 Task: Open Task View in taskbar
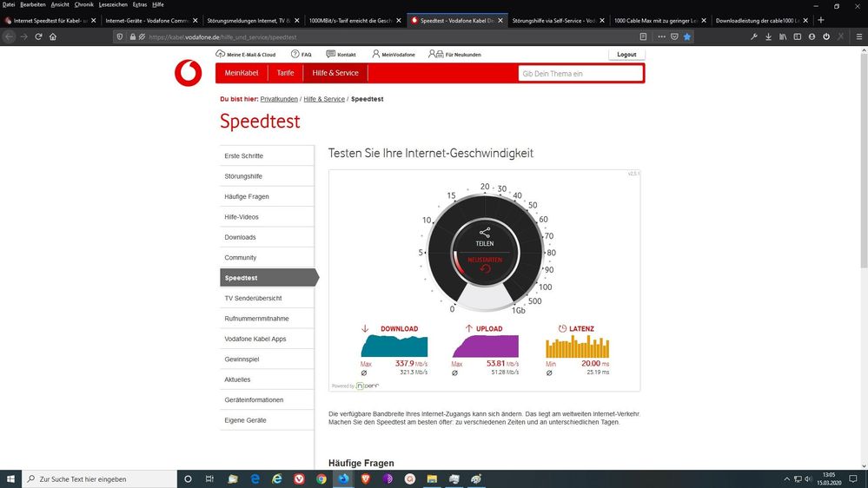(x=209, y=478)
